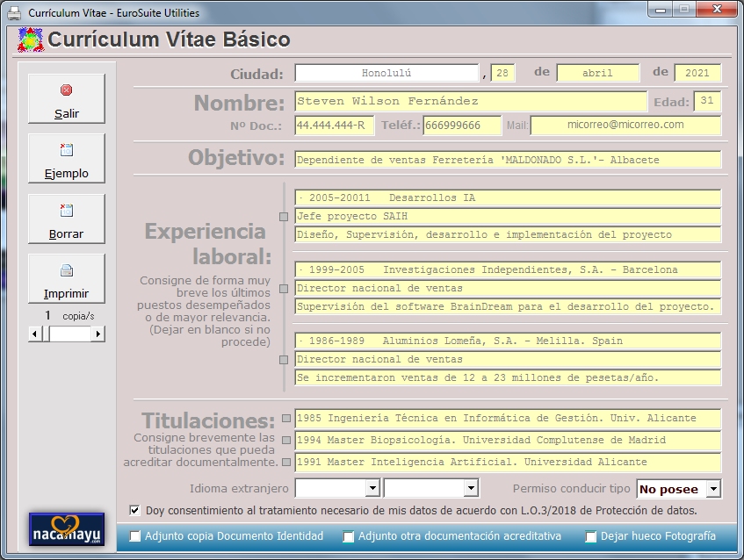
Task: Click the Nombre field with Steven Wilson
Action: click(x=470, y=102)
